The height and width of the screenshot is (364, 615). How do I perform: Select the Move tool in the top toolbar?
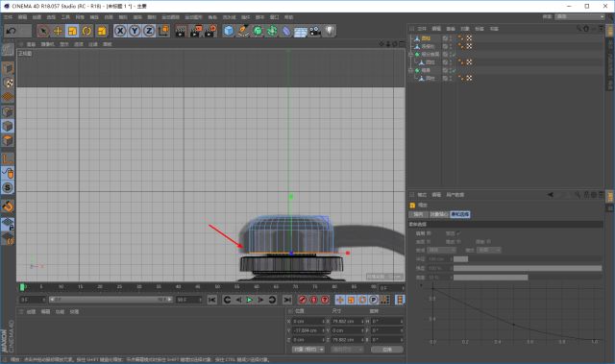(58, 31)
